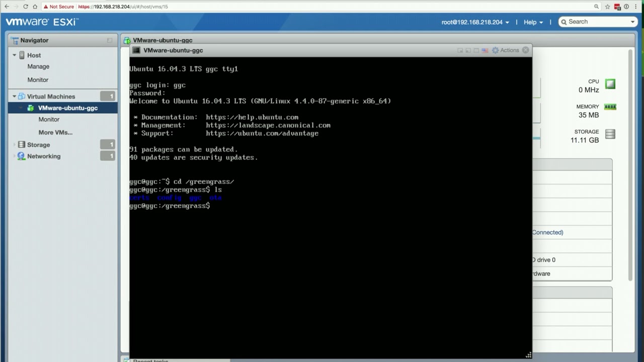Screen dimensions: 644x362
Task: Collapse the VMware-ubuntu-ggc tree node
Action: coord(22,108)
